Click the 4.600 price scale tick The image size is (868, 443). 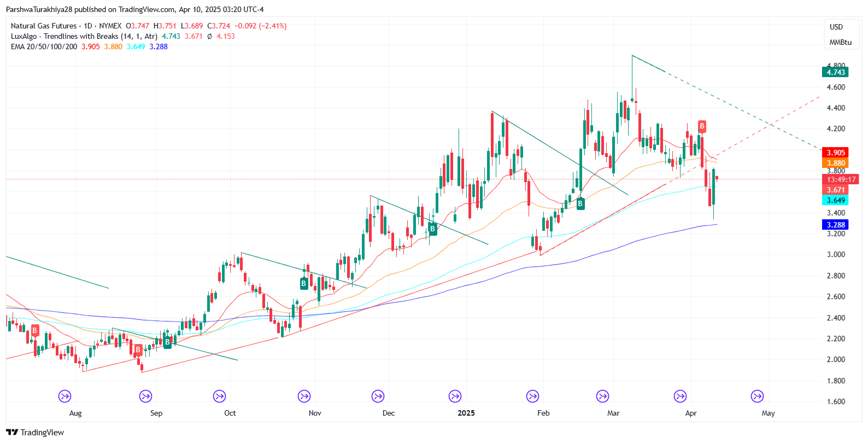(x=836, y=87)
